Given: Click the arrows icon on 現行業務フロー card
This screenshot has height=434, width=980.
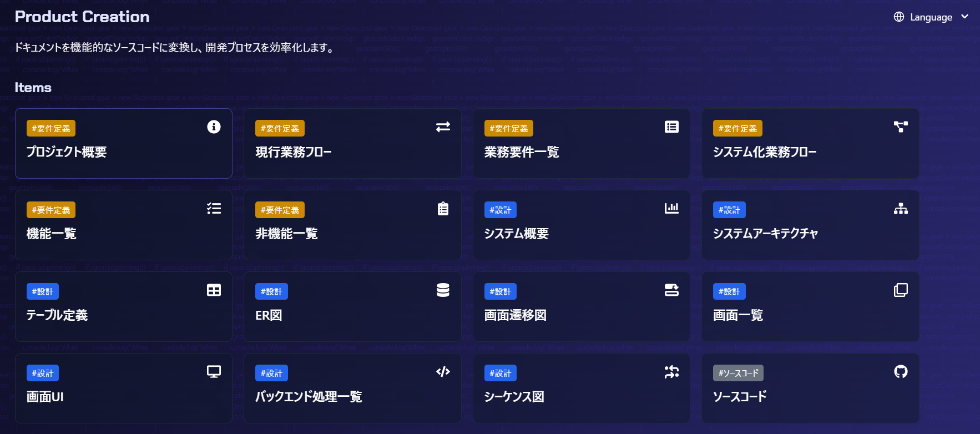Looking at the screenshot, I should pyautogui.click(x=443, y=127).
